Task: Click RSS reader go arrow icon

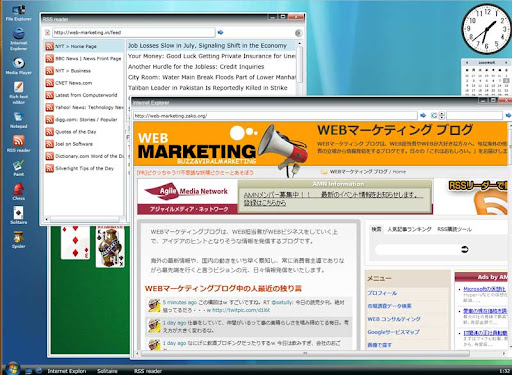Action: coord(220,32)
